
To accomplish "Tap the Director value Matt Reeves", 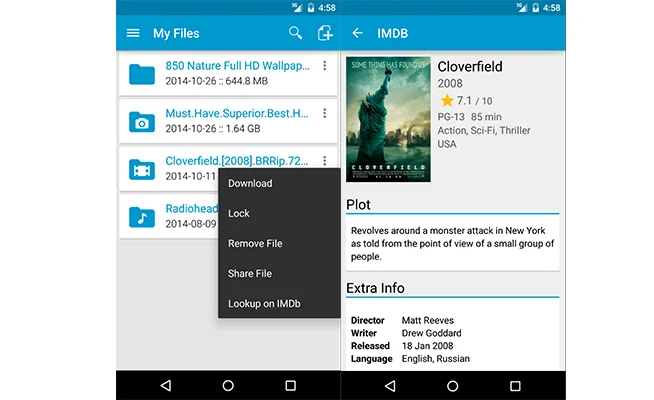I will 428,320.
